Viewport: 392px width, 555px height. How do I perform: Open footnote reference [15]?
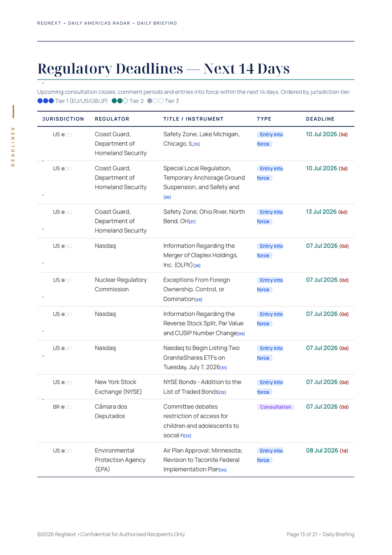click(x=197, y=144)
